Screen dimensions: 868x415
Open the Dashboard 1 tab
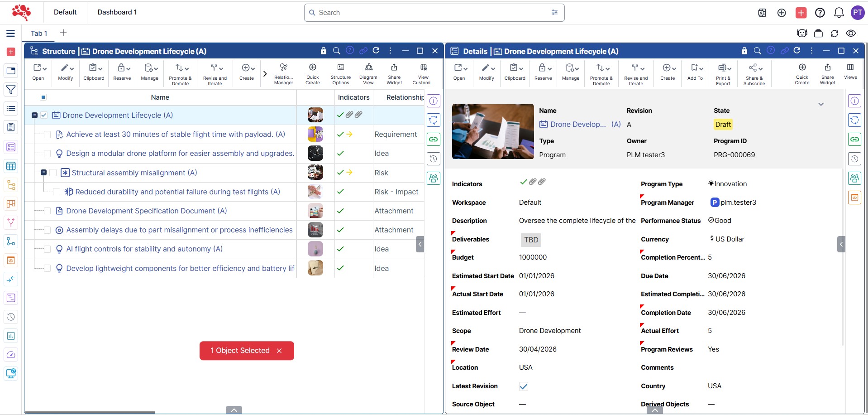point(117,12)
